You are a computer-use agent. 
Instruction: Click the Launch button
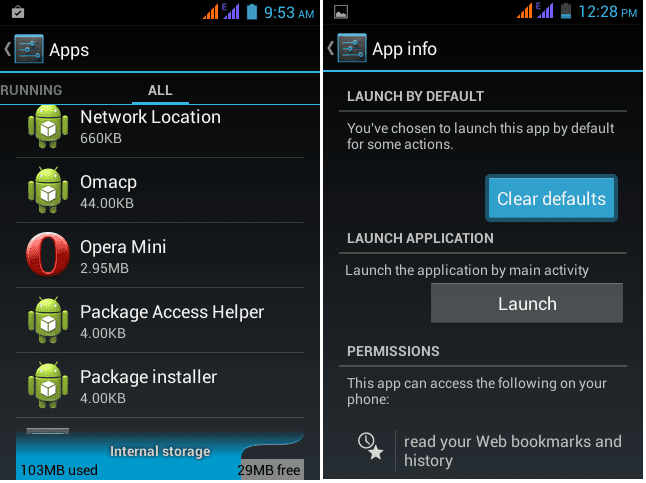point(527,303)
